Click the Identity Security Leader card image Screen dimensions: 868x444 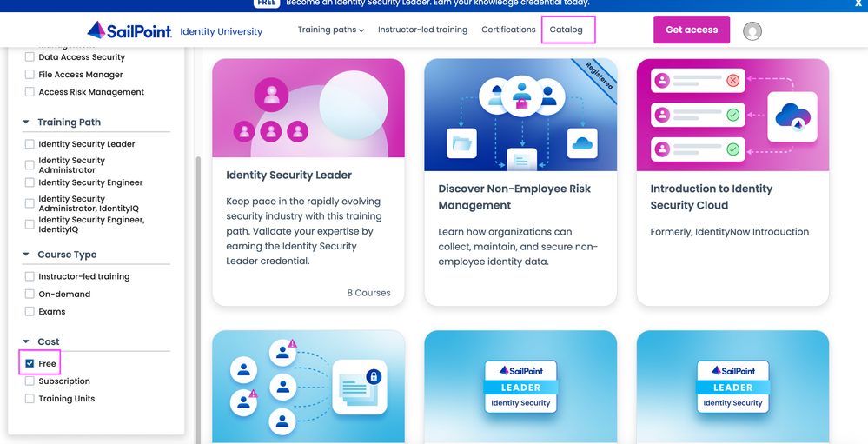pyautogui.click(x=308, y=109)
